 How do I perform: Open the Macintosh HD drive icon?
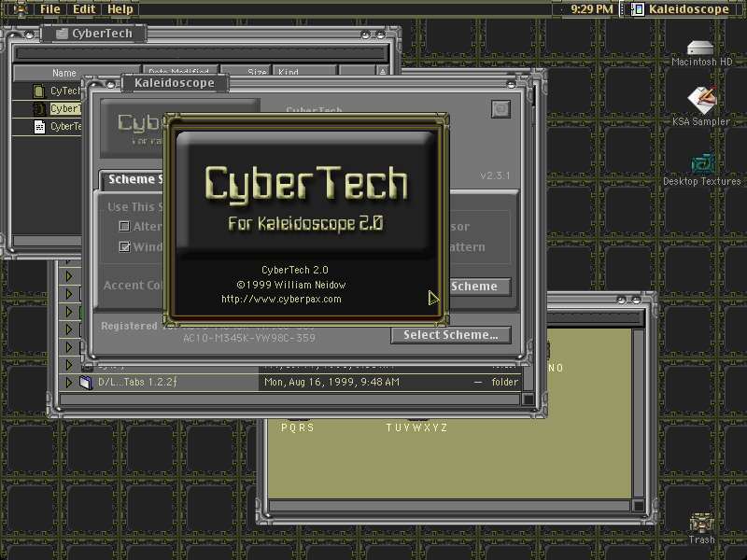700,48
